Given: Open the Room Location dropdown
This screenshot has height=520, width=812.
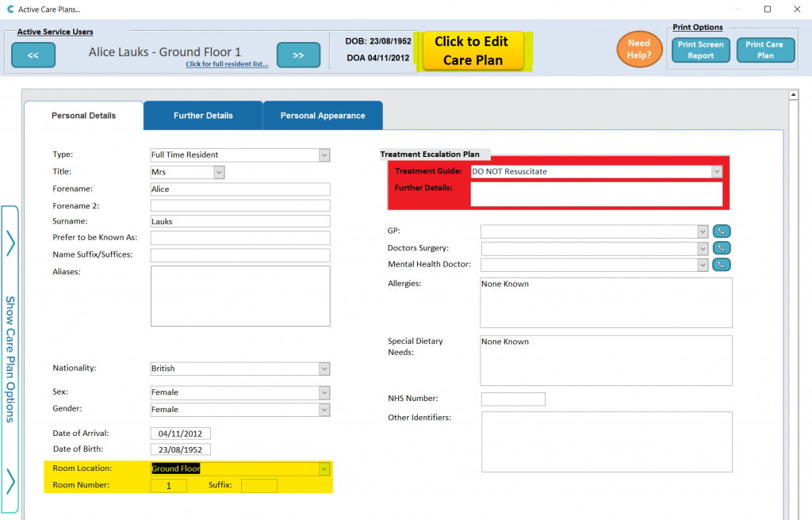Looking at the screenshot, I should (324, 468).
